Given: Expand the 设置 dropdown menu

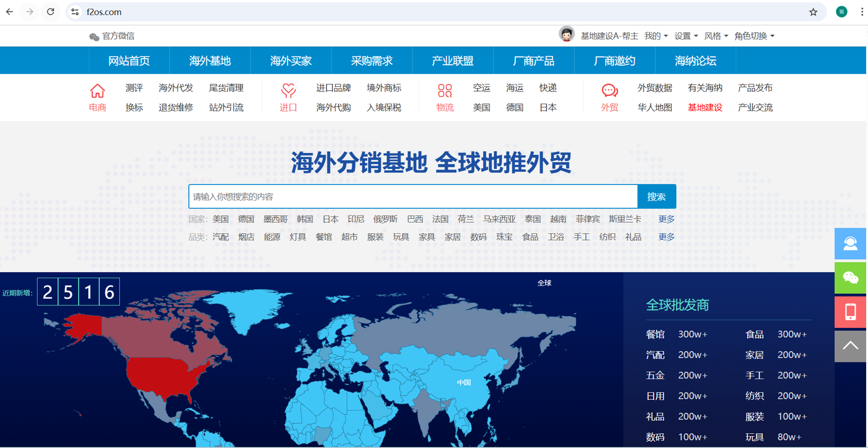Looking at the screenshot, I should coord(686,36).
